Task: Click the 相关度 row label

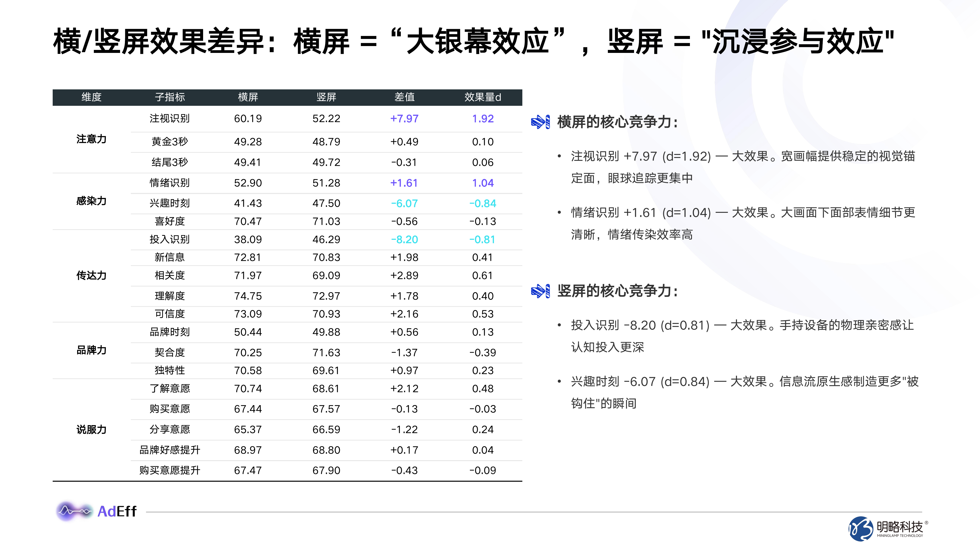Action: point(170,276)
